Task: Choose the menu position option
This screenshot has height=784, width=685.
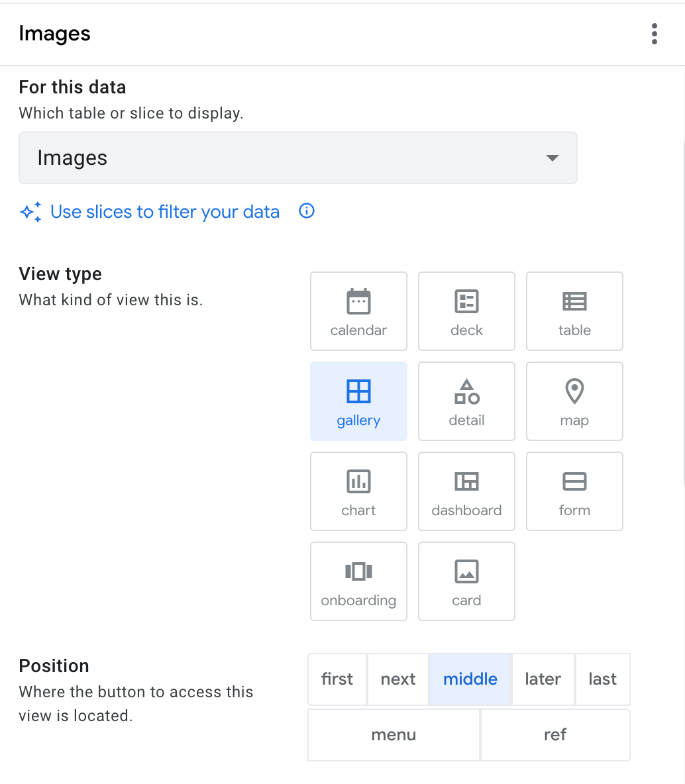Action: point(394,735)
